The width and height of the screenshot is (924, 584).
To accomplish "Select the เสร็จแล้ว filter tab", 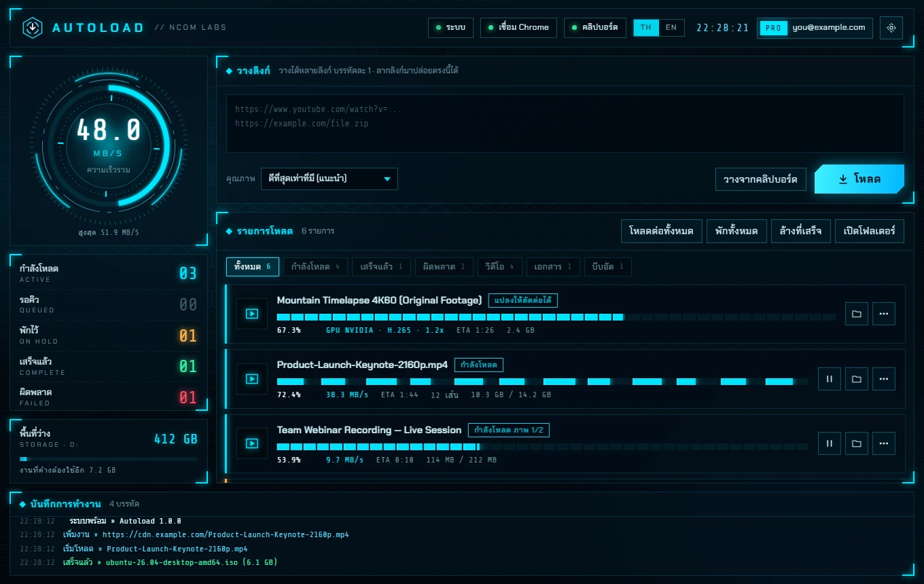I will [381, 267].
